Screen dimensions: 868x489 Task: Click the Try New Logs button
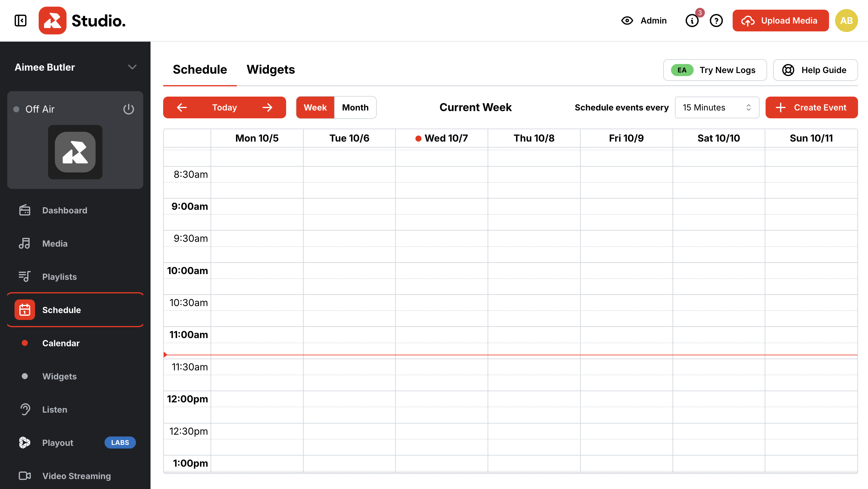tap(715, 70)
